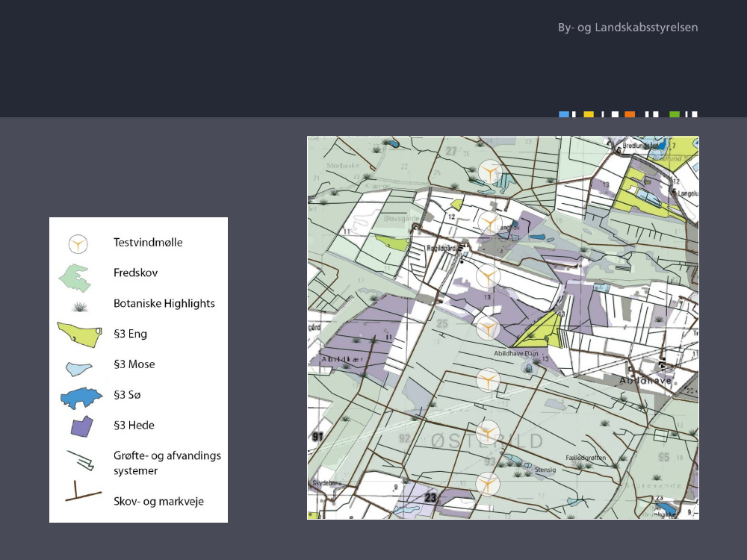747x560 pixels.
Task: Click the '§3 Mose' legend label
Action: pos(134,364)
